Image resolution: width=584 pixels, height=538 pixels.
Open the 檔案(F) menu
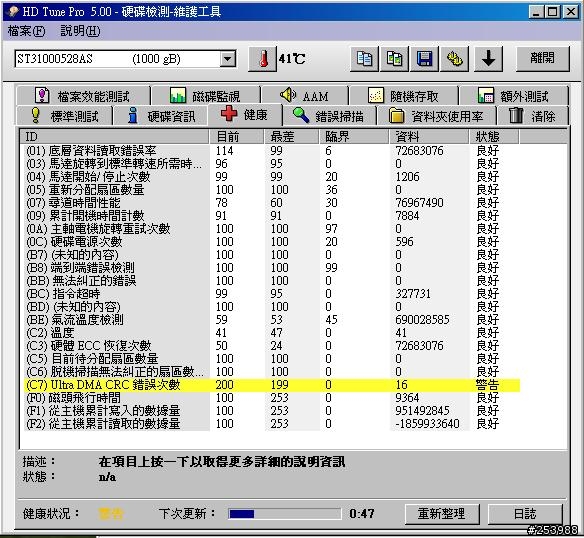[26, 31]
